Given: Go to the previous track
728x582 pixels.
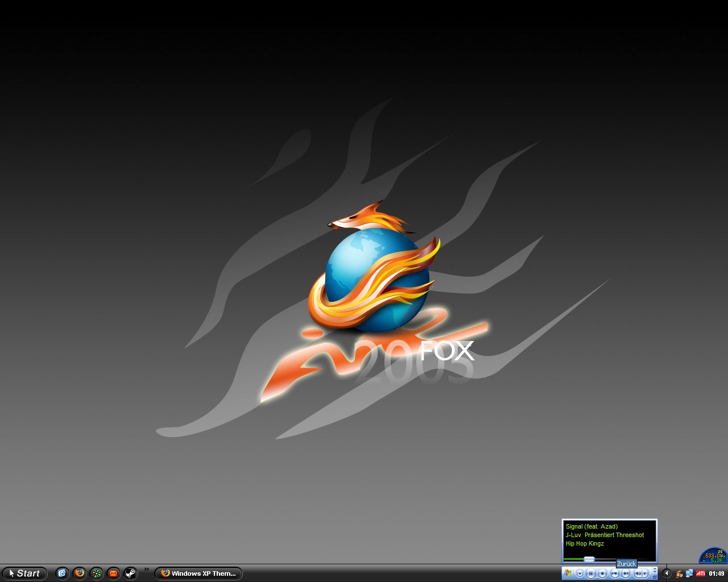Looking at the screenshot, I should (x=615, y=573).
